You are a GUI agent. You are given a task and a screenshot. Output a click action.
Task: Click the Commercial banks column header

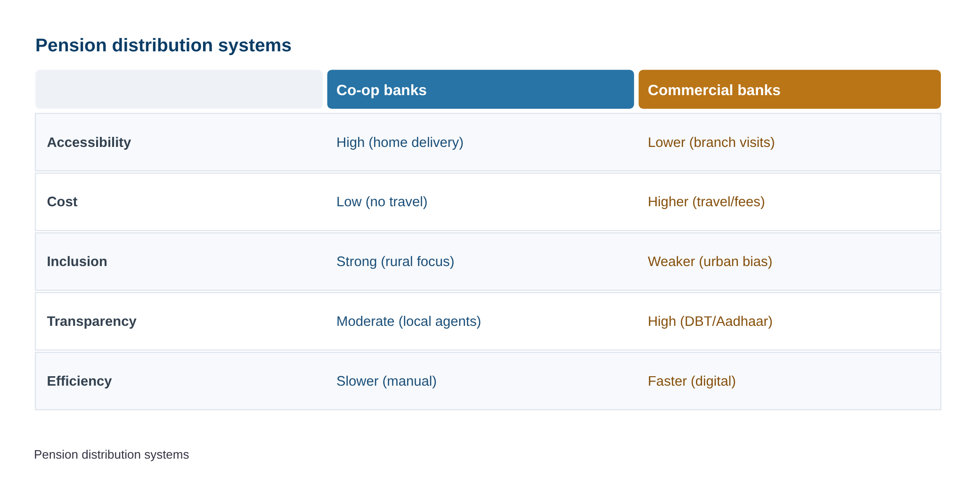(790, 89)
